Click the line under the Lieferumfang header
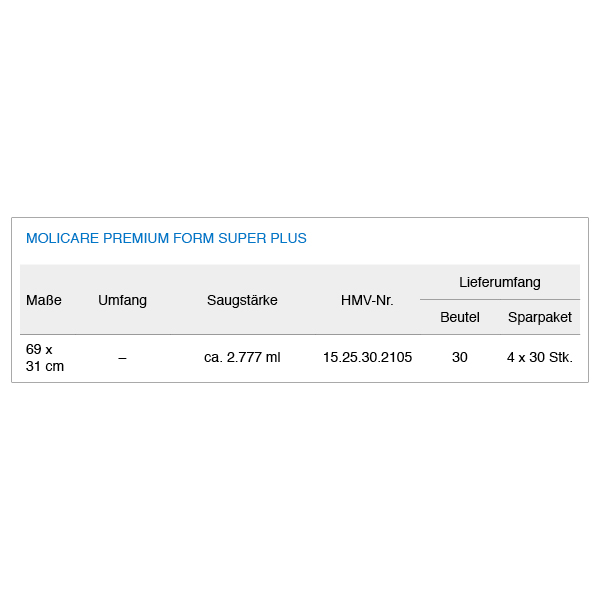This screenshot has width=600, height=600. point(500,299)
